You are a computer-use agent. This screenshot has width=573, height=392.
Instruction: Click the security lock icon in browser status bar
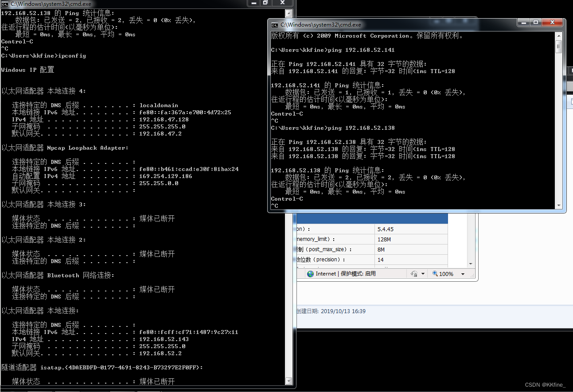pos(414,274)
